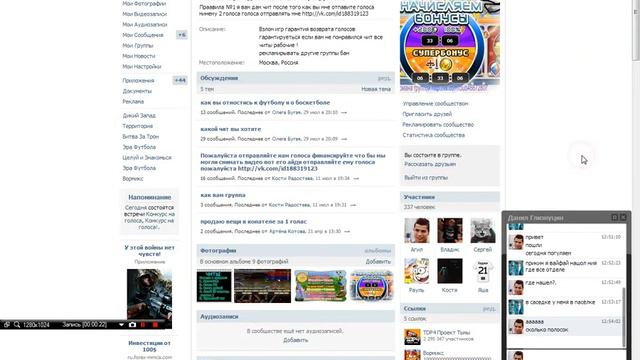Open topic 'как вы относитесь к футболу и о боскетболе'
640x360 pixels.
(265, 103)
